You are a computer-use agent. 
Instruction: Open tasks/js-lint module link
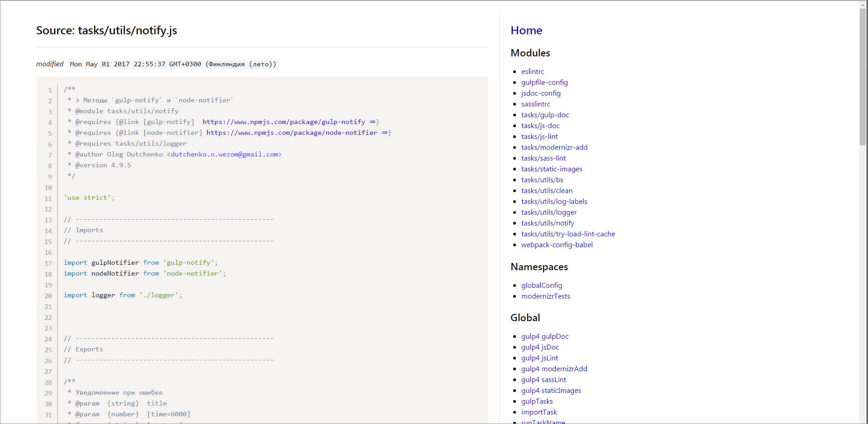pyautogui.click(x=539, y=136)
